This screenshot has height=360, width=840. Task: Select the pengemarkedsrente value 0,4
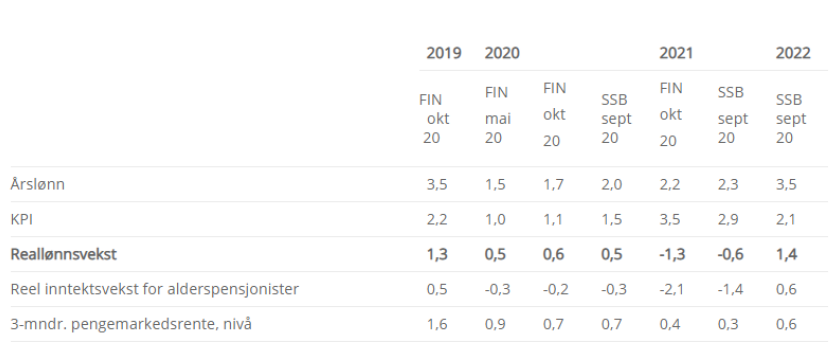pos(670,324)
